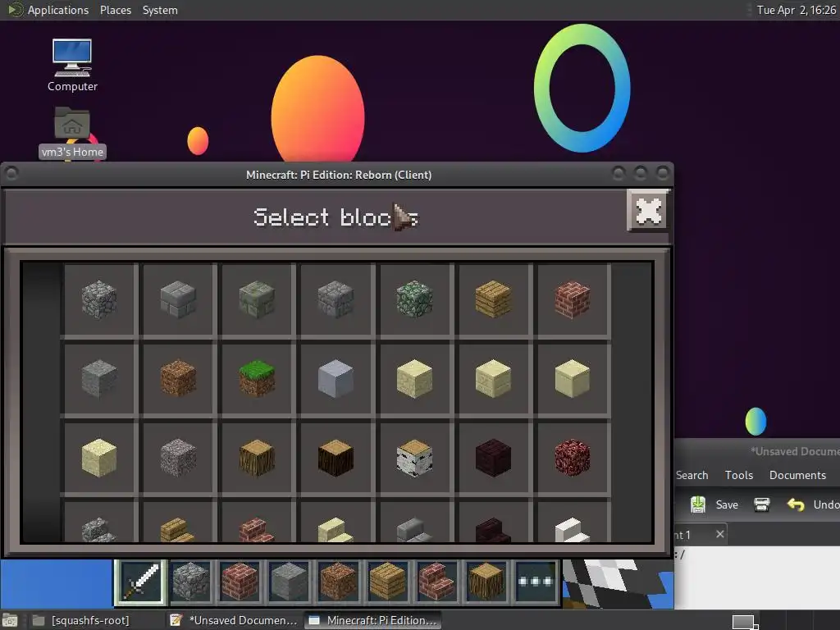Click the show desktop icon in bottom panel
This screenshot has width=840, height=630.
click(10, 620)
